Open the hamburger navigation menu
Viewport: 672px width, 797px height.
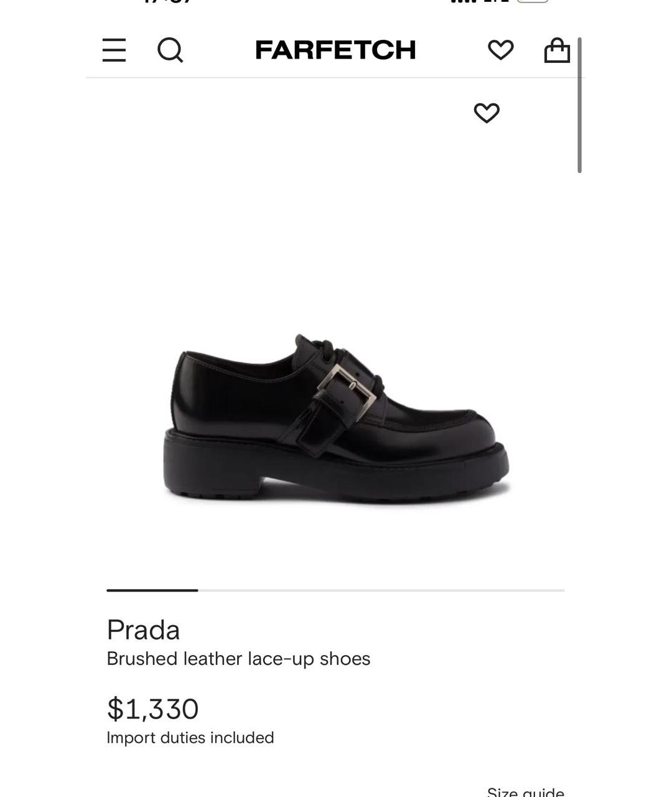[114, 50]
